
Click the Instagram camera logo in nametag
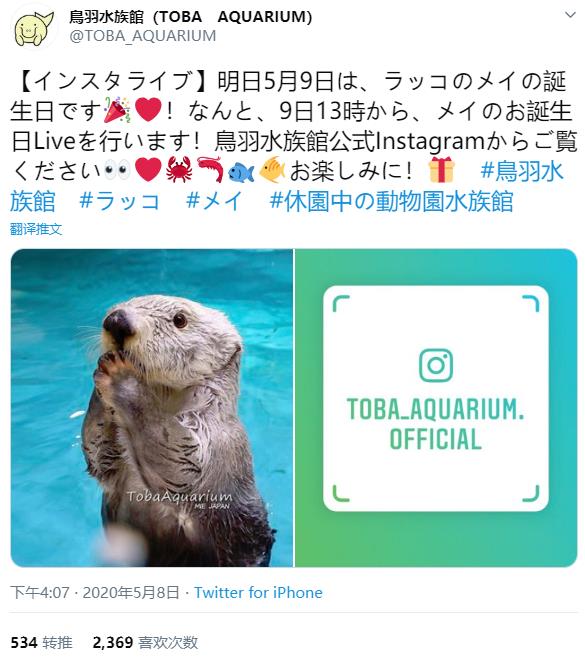click(436, 365)
